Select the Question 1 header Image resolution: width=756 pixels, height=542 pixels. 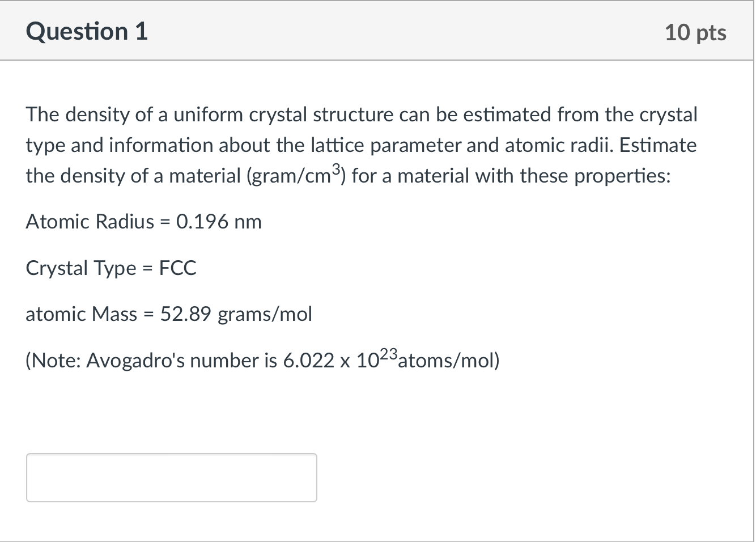tap(86, 31)
